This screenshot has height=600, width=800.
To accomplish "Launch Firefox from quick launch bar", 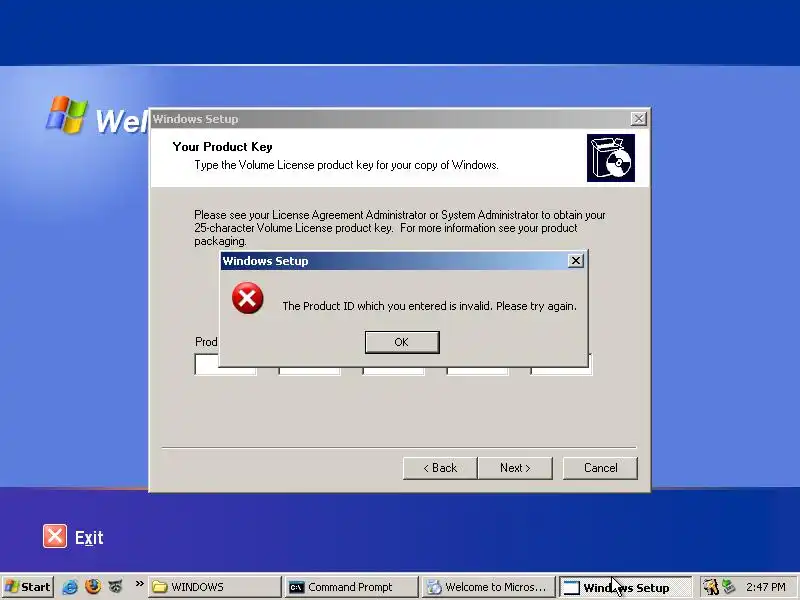I will point(93,587).
